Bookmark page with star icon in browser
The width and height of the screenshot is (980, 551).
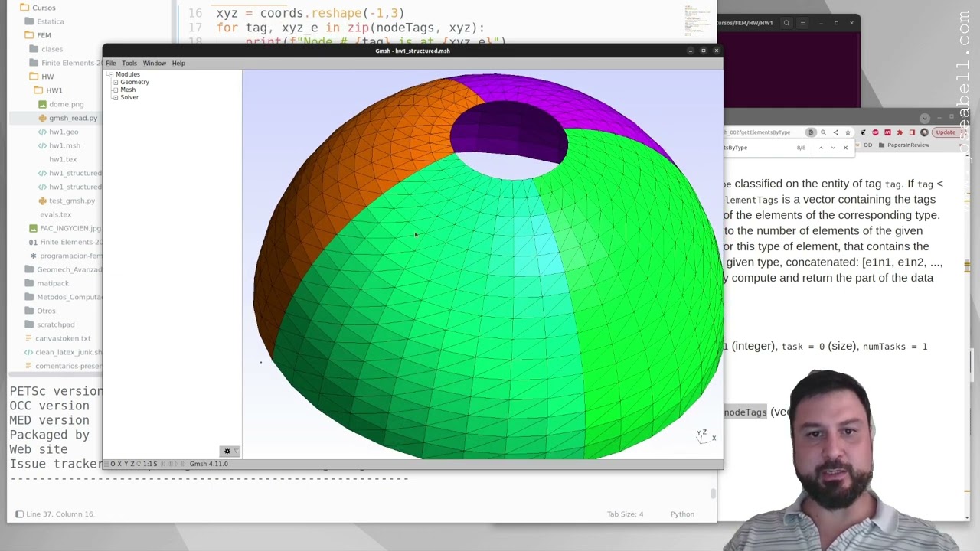pos(848,132)
